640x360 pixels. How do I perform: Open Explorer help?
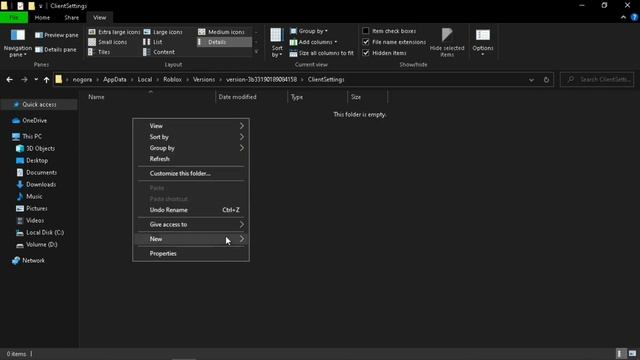tap(634, 18)
